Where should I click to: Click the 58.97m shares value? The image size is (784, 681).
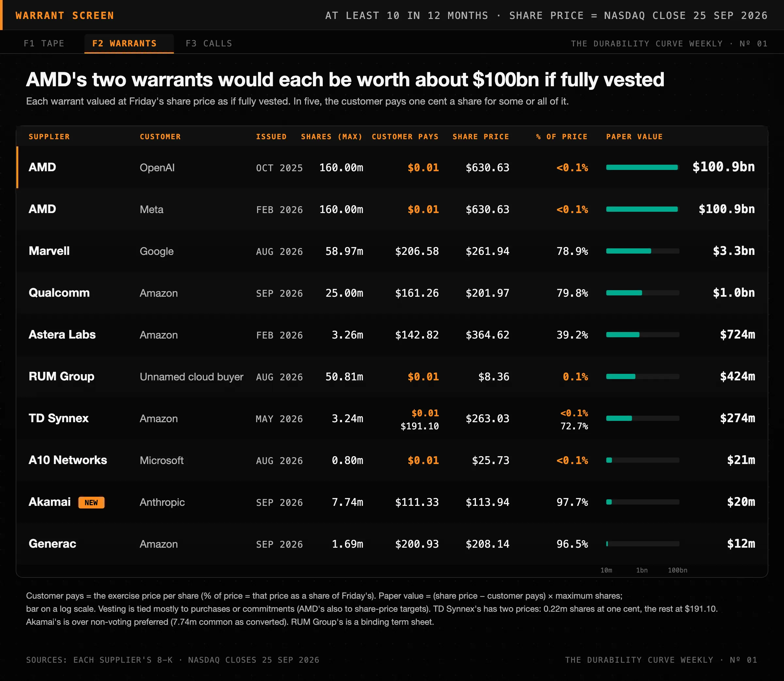[x=344, y=251]
